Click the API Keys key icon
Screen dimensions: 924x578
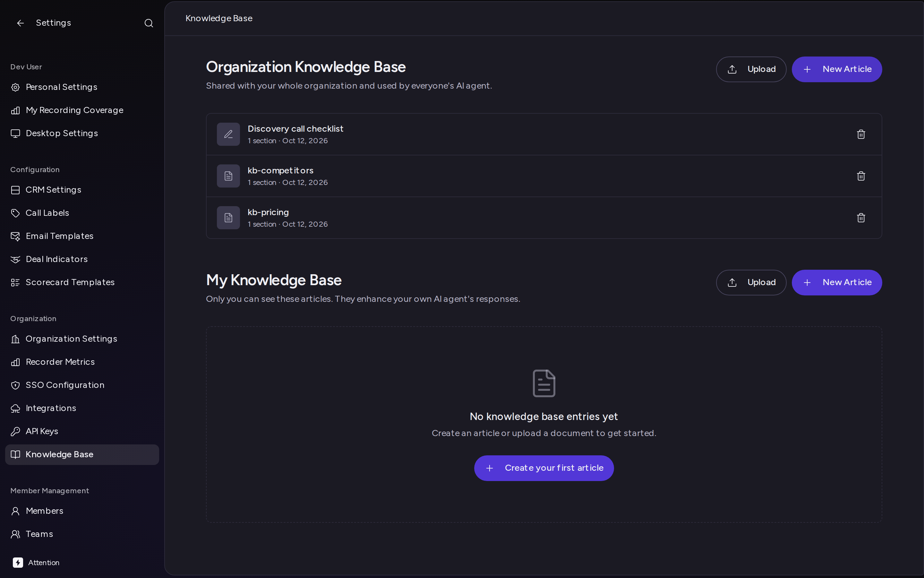coord(15,431)
